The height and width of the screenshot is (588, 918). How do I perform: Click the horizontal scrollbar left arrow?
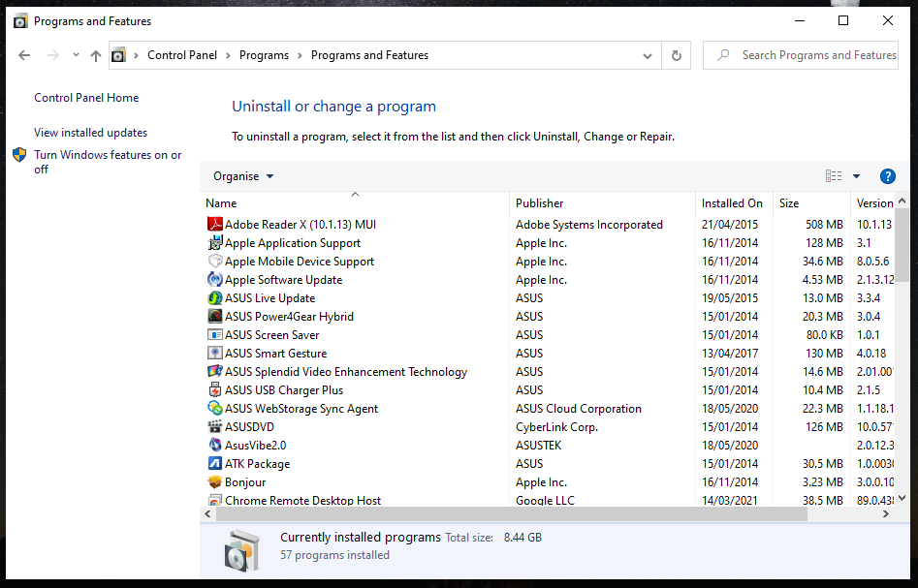pyautogui.click(x=207, y=513)
